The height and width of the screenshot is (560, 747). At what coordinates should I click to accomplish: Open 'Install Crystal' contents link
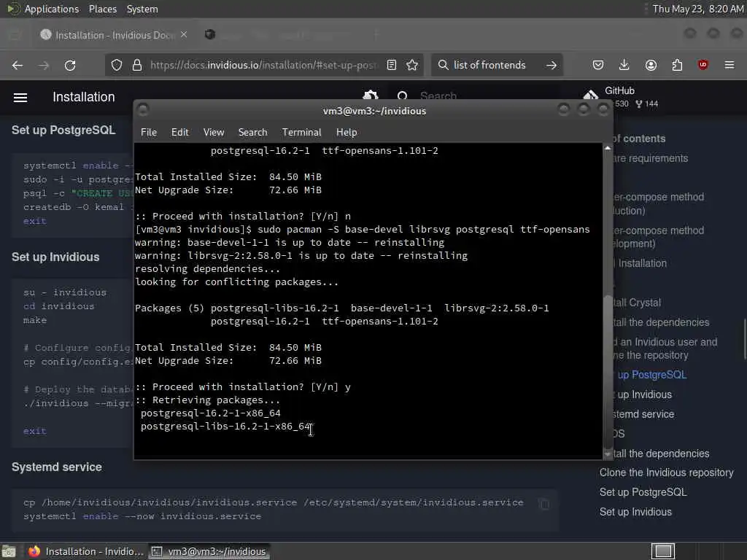[637, 303]
